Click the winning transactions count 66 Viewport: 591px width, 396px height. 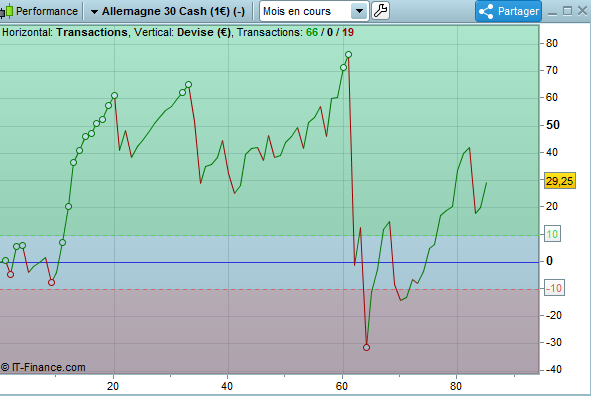312,32
